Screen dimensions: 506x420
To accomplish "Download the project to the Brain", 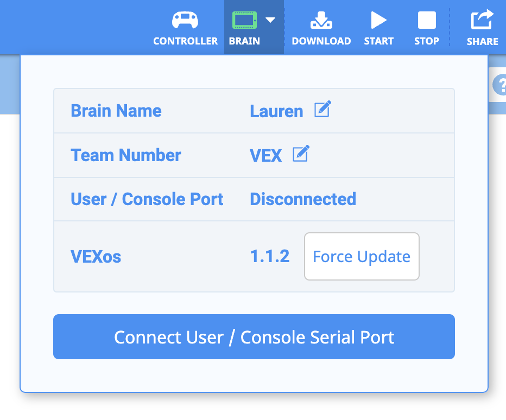I will tap(321, 26).
